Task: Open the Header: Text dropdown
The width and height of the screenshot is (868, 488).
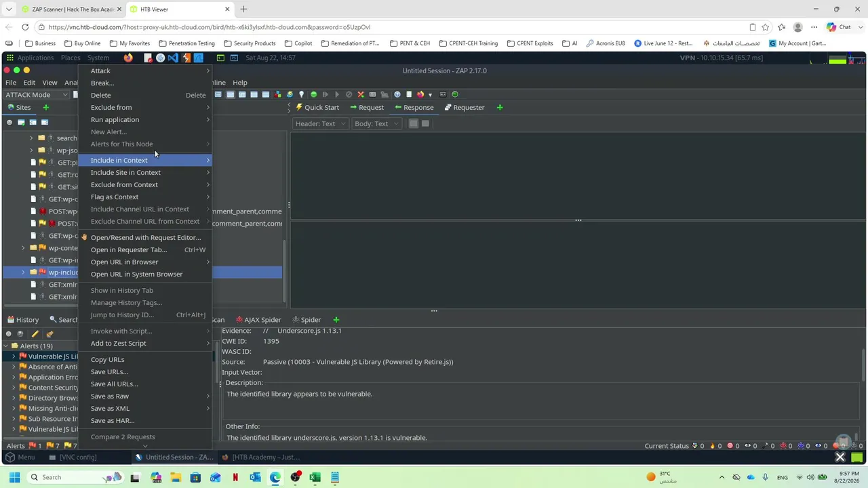Action: (x=321, y=123)
